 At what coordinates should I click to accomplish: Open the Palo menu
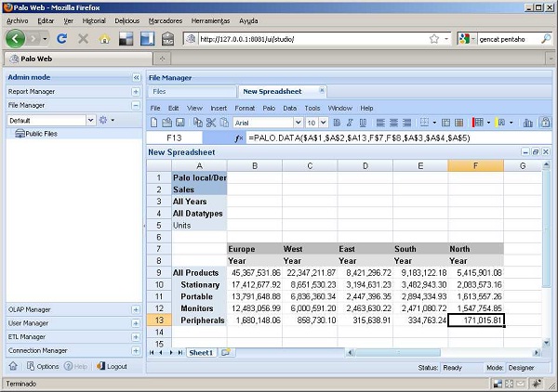point(269,108)
